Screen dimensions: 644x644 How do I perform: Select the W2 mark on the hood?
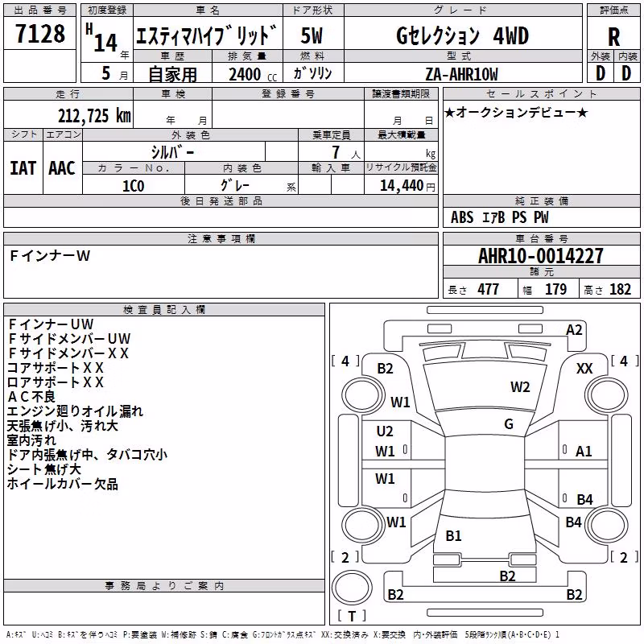(x=520, y=387)
